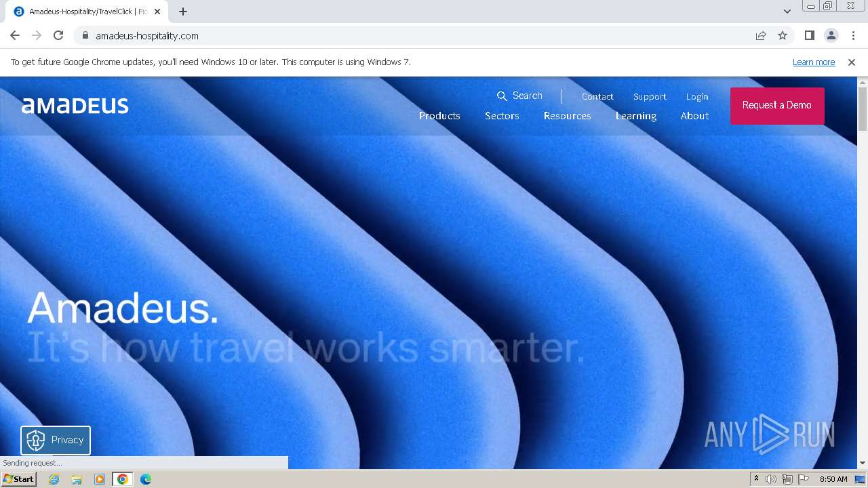Image resolution: width=868 pixels, height=488 pixels.
Task: Go to the Login link
Action: coord(697,96)
